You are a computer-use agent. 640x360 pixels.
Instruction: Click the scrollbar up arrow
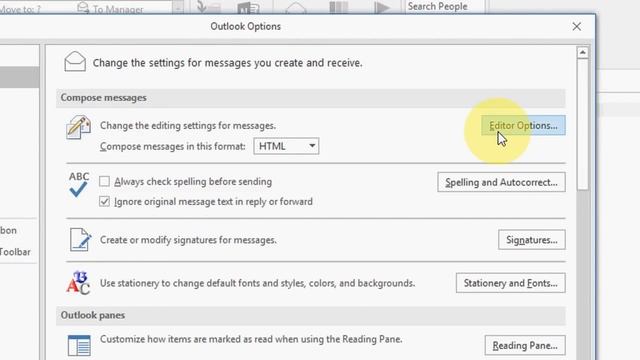pos(582,53)
